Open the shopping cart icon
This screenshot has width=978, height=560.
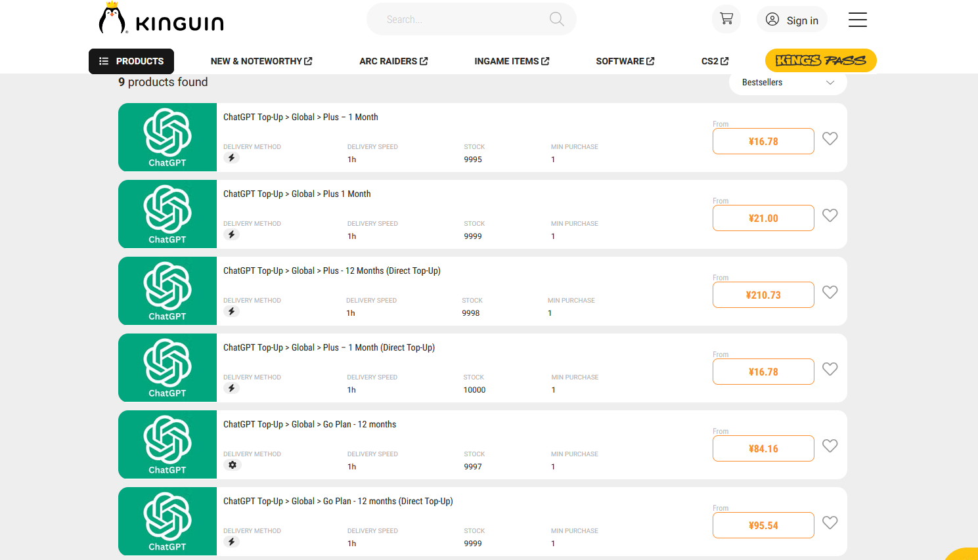[x=726, y=19]
